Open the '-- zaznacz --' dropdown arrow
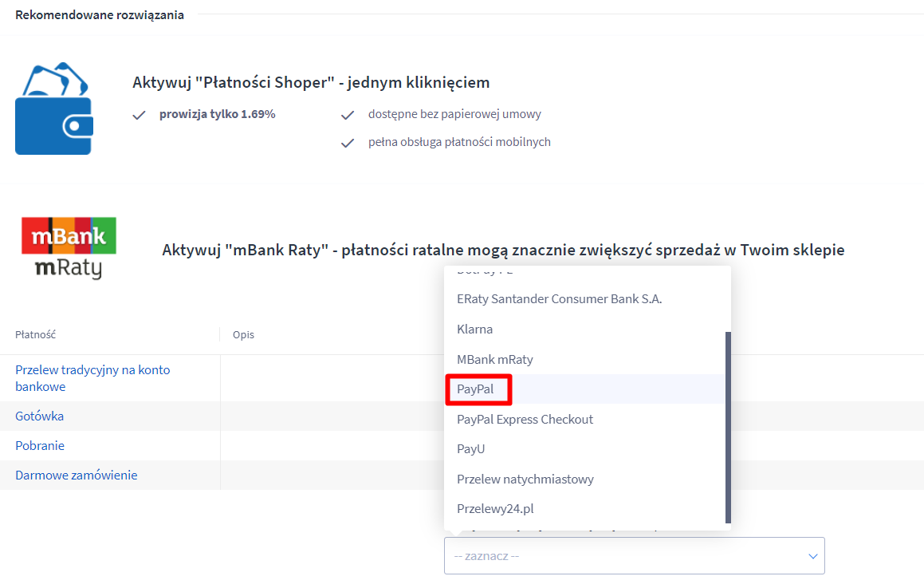Image resolution: width=924 pixels, height=588 pixels. tap(812, 556)
